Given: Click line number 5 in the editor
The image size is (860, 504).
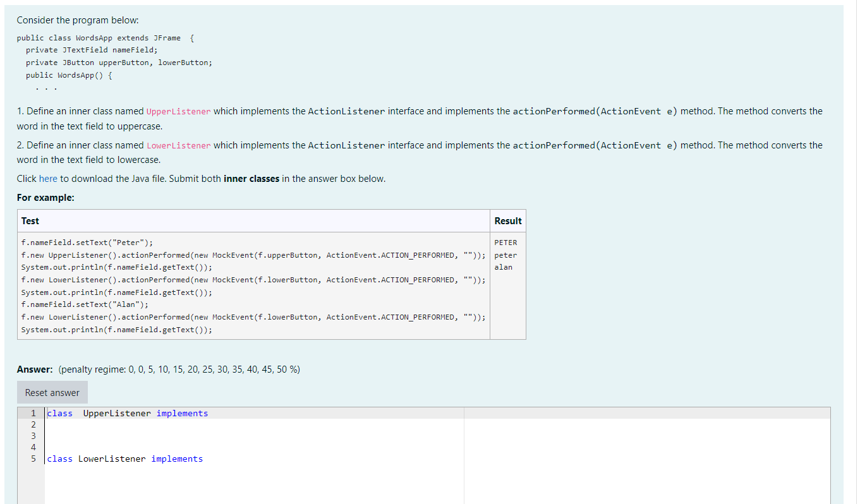Looking at the screenshot, I should (32, 459).
